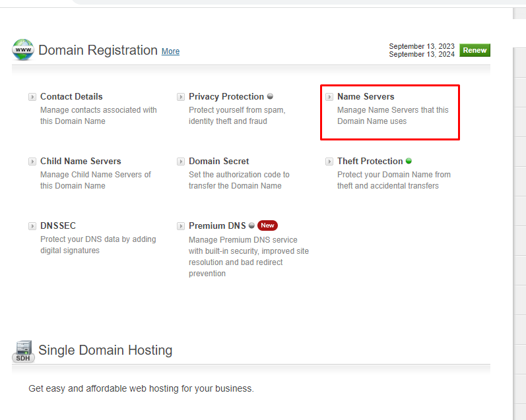Expand the Name Servers arrow

329,97
